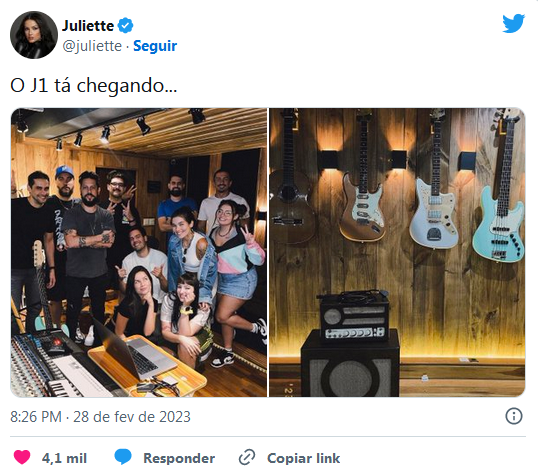
Task: Open the tweet timestamp 8:26 PM
Action: [36, 417]
